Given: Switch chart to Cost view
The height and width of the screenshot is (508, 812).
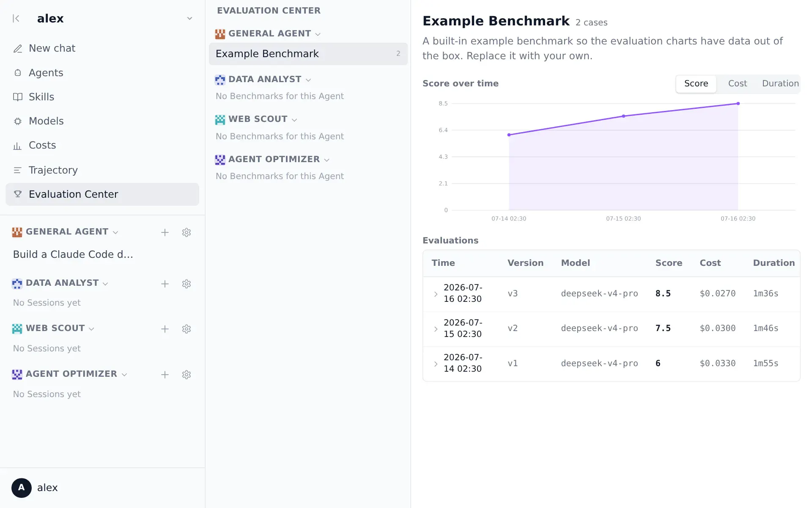Looking at the screenshot, I should [738, 84].
